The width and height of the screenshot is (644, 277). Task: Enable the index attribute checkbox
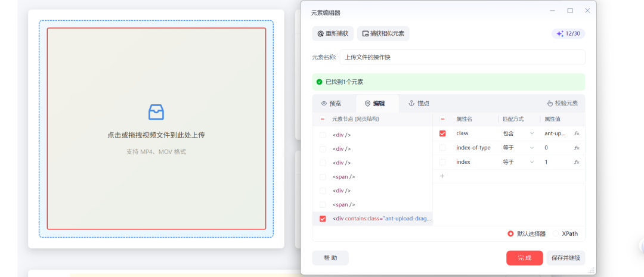tap(442, 162)
